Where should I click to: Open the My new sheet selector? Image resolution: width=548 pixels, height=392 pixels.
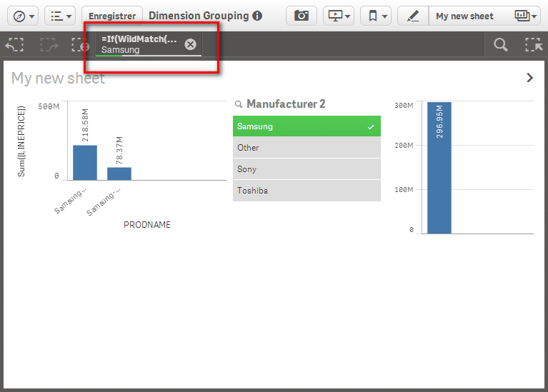(x=484, y=16)
